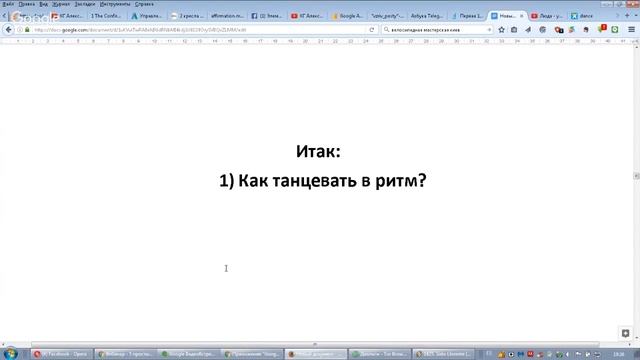Click the taskbar clock
This screenshot has width=640, height=360.
618,354
